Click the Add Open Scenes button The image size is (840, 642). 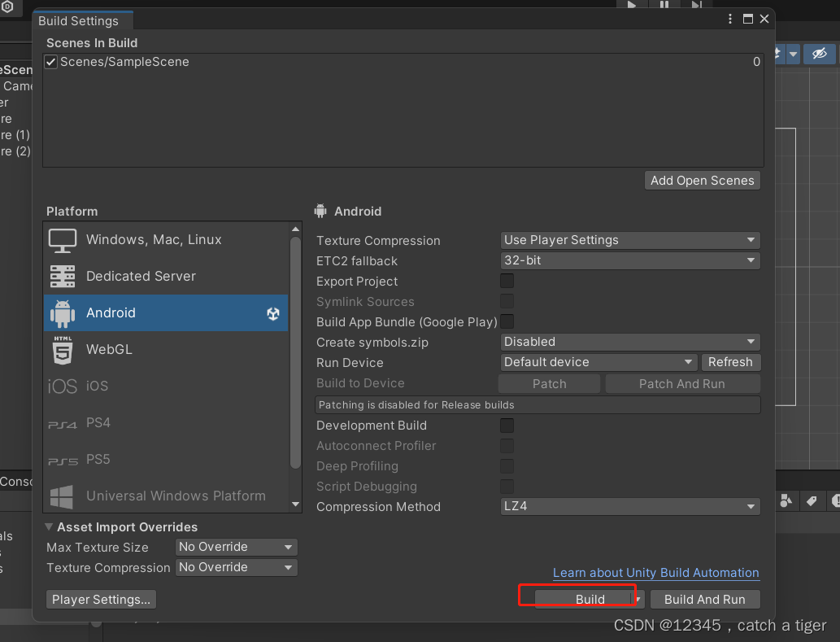702,181
